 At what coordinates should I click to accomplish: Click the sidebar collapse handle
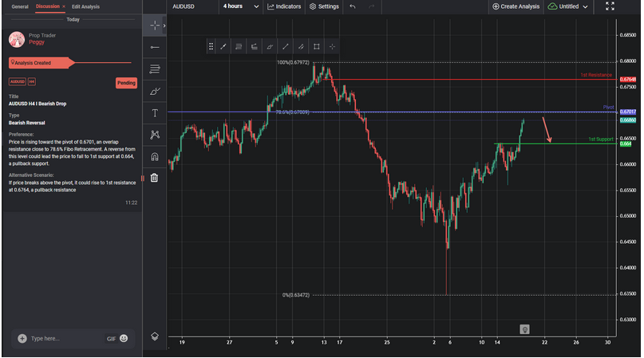pos(143,178)
